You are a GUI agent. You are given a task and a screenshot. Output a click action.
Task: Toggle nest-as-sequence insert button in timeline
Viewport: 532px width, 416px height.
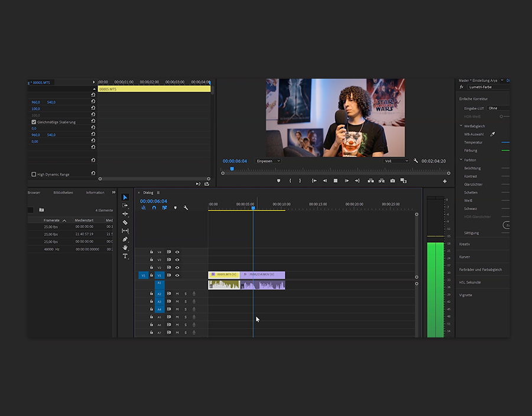[x=143, y=208]
